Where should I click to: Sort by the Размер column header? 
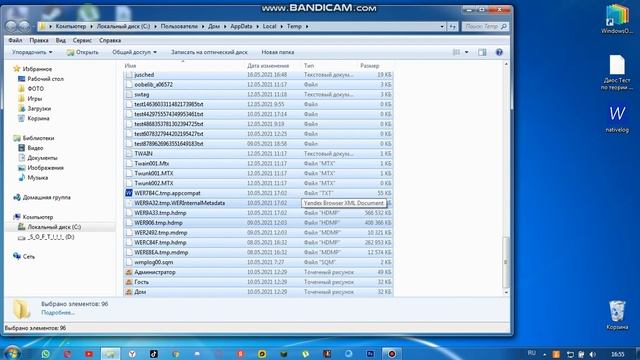(x=370, y=66)
